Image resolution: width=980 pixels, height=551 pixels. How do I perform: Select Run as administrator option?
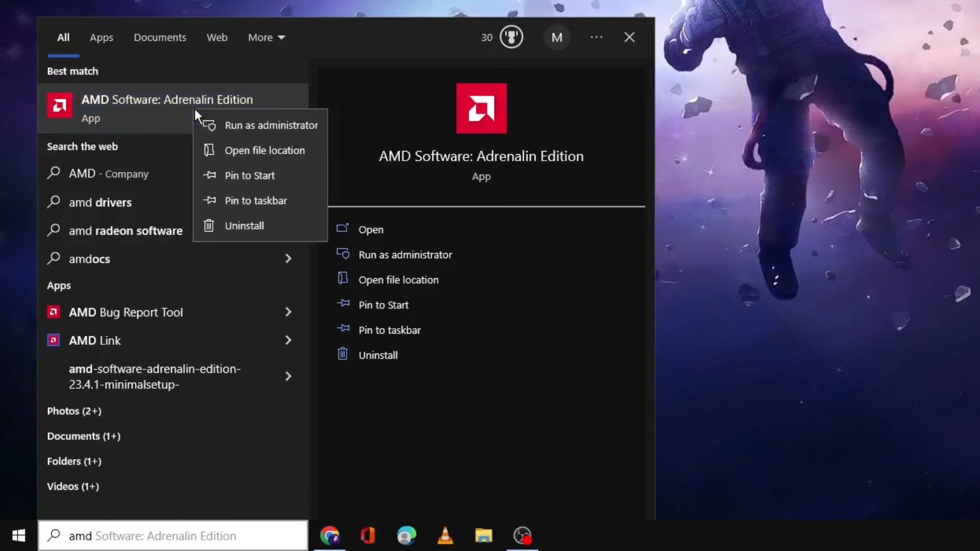[271, 125]
